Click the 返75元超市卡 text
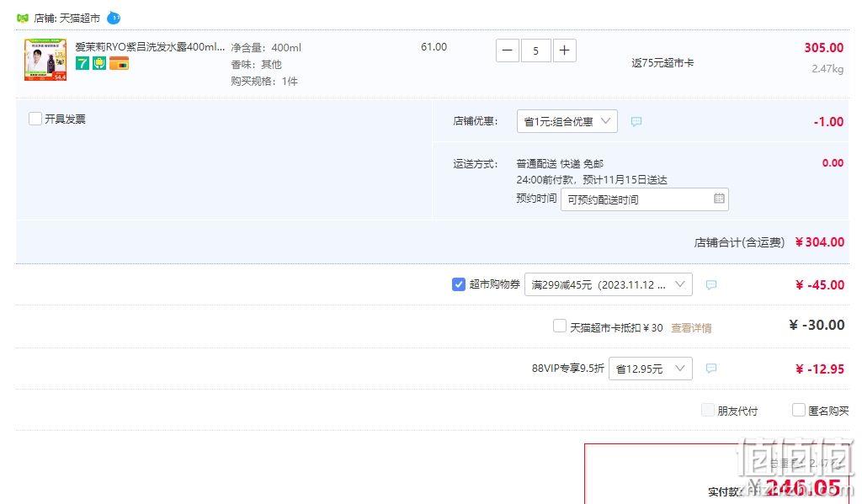 click(x=662, y=62)
